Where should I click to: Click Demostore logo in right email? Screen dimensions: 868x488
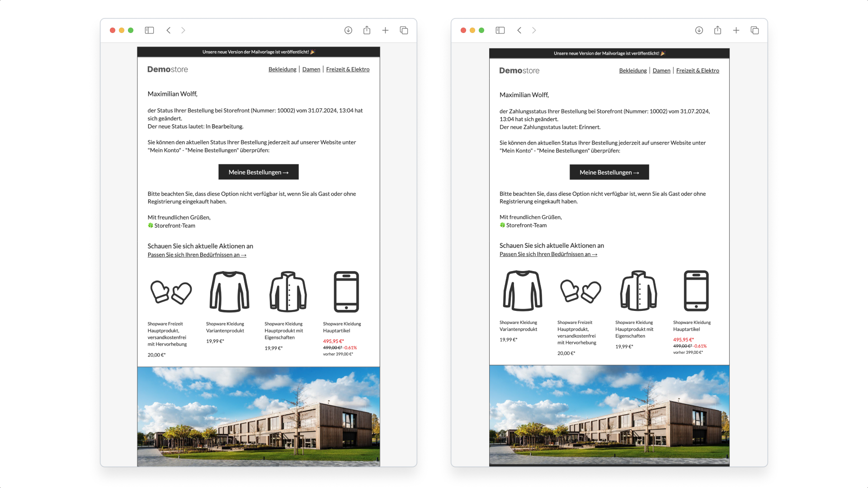tap(519, 70)
